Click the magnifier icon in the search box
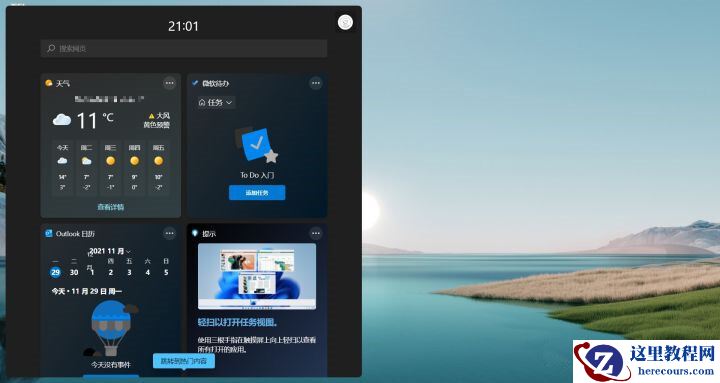The image size is (720, 383). click(51, 48)
